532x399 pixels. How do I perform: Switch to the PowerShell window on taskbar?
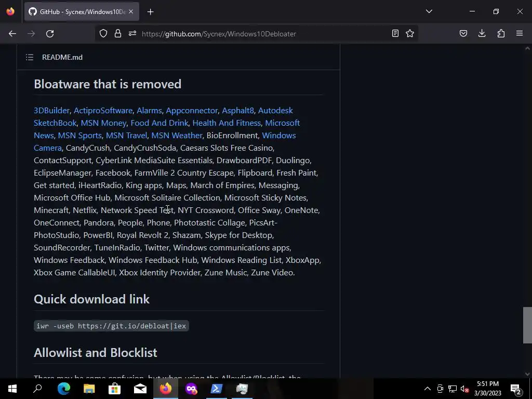point(217,389)
